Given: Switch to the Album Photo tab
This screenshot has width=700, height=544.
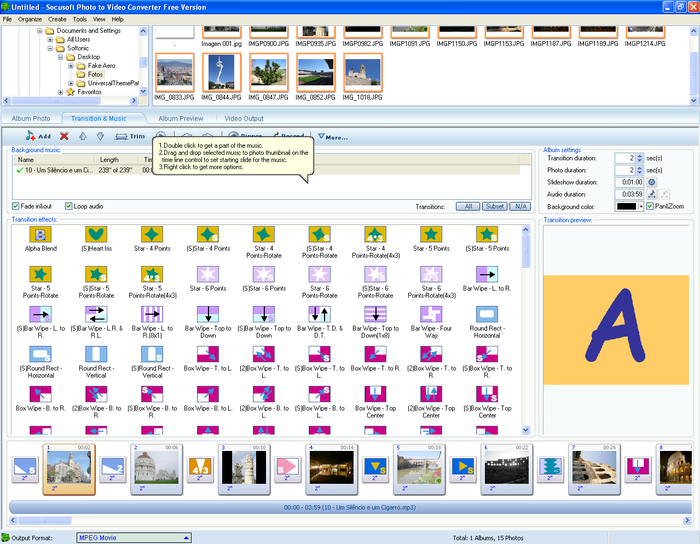Looking at the screenshot, I should click(31, 118).
